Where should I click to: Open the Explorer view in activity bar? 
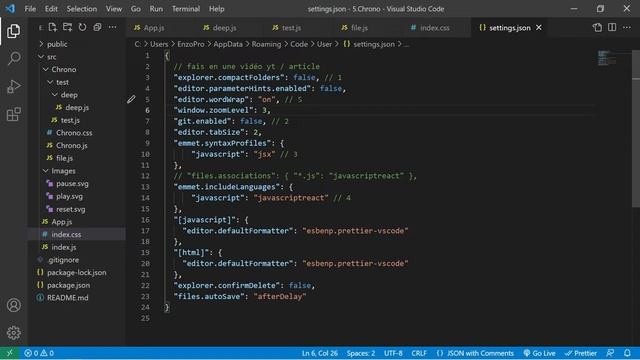(13, 31)
